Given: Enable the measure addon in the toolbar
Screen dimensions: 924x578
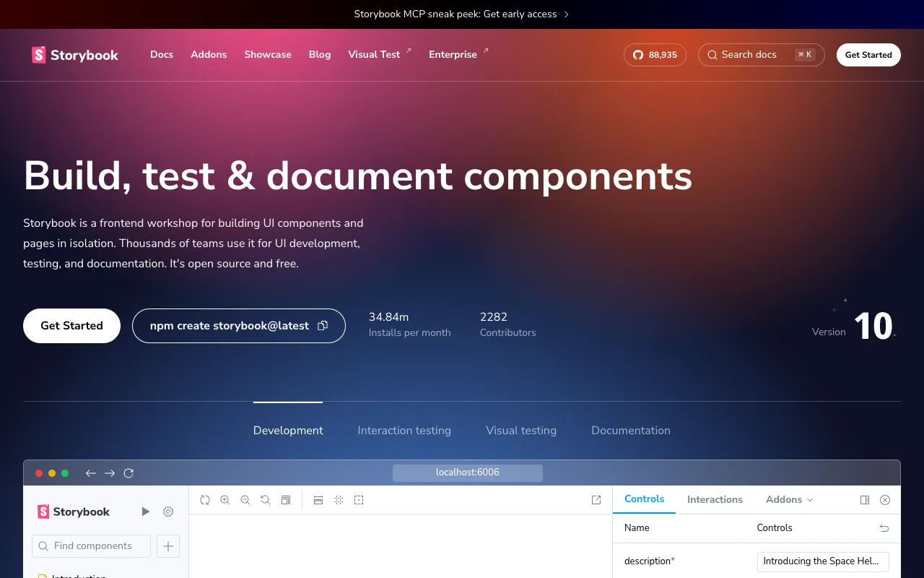Looking at the screenshot, I should click(318, 499).
